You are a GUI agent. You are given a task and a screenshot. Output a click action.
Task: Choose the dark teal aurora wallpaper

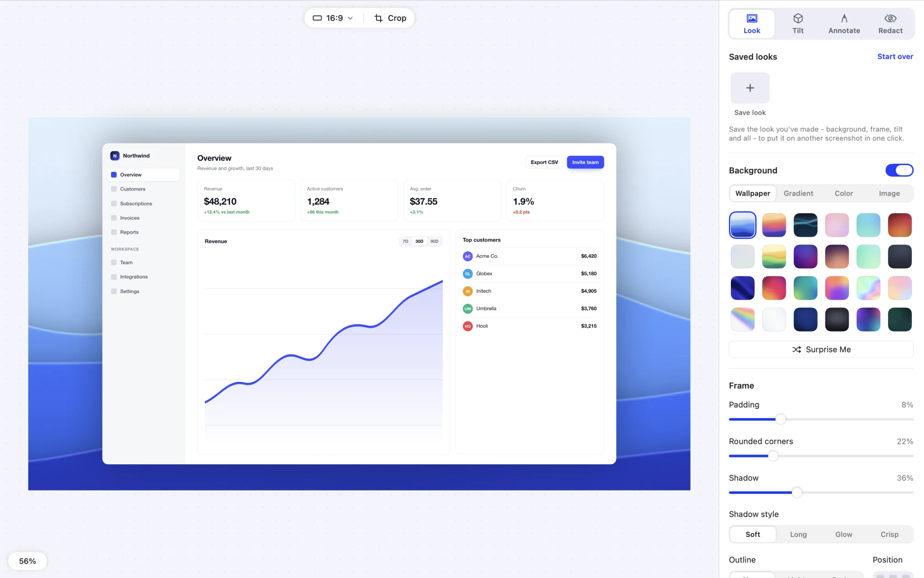point(805,225)
